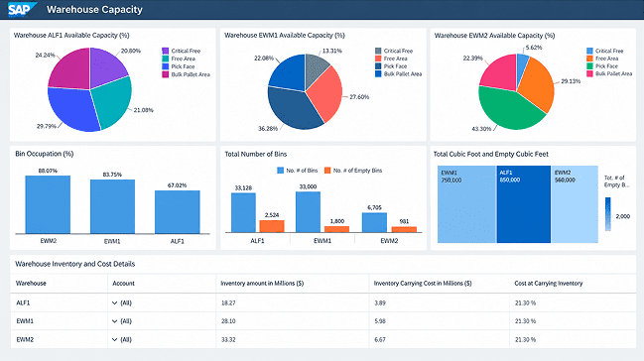Click EWM2 chart Critical Free legend swatch
Screen dimensions: 644x361
(x=589, y=51)
